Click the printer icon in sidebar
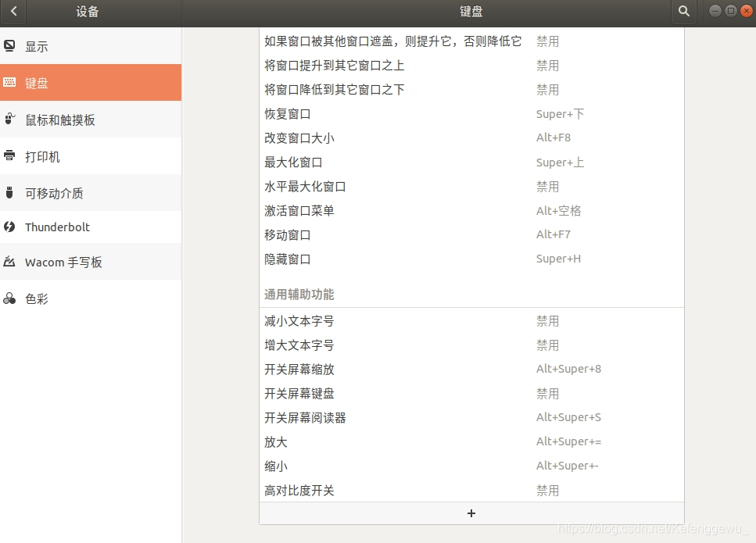Screen dimensions: 756x543 9,155
